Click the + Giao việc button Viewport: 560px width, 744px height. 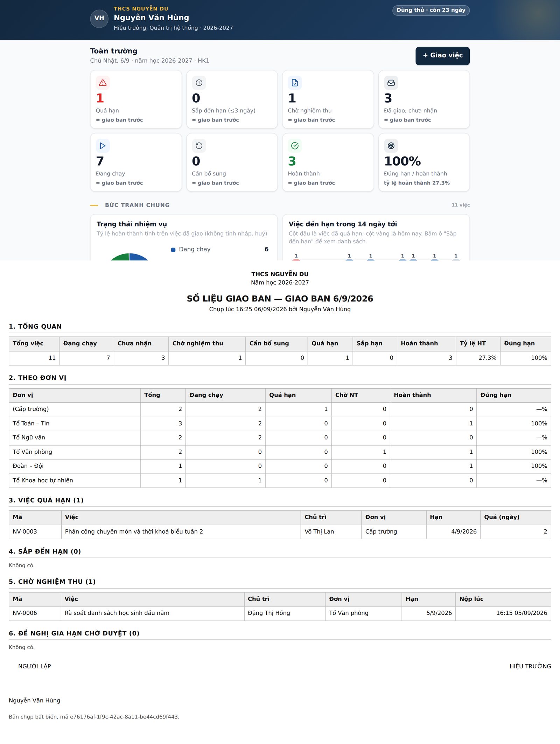[442, 56]
